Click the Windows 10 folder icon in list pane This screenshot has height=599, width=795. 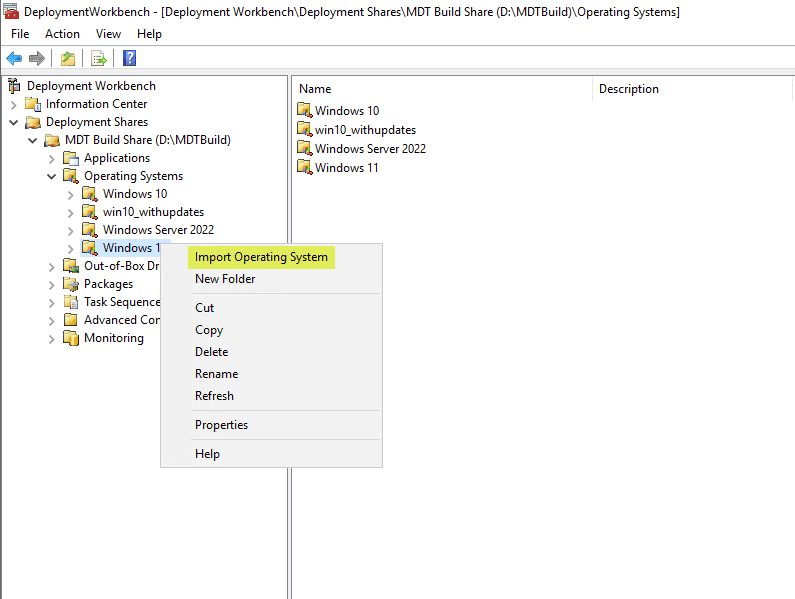[x=305, y=110]
